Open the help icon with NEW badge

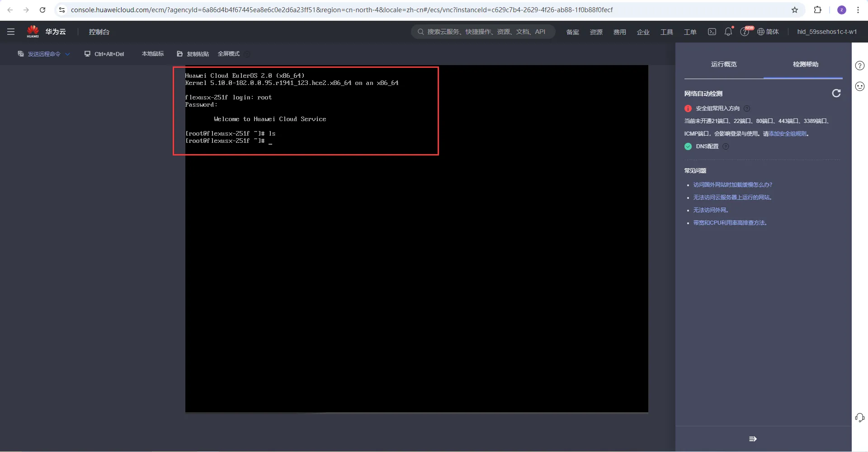coord(745,32)
